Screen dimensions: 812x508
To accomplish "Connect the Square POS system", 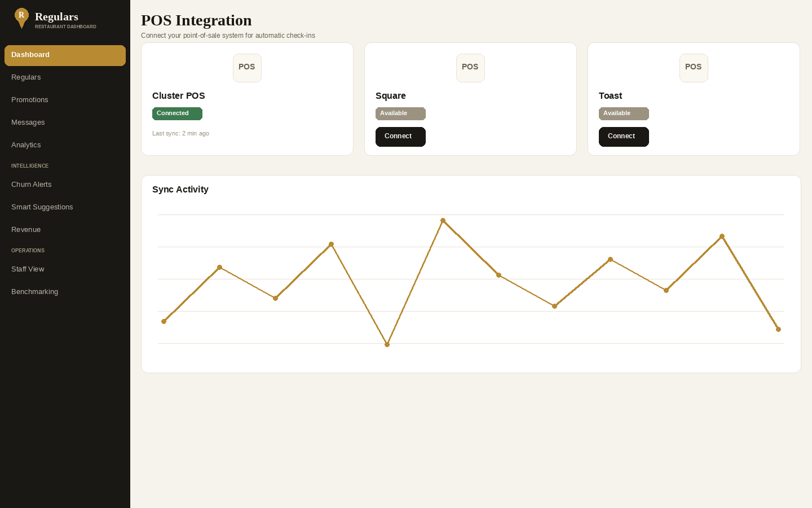I will [400, 137].
